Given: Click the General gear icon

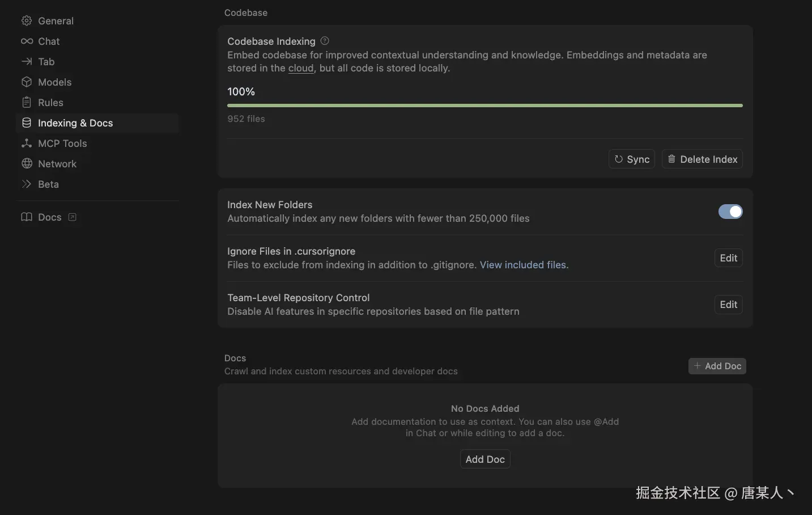Looking at the screenshot, I should coord(27,21).
